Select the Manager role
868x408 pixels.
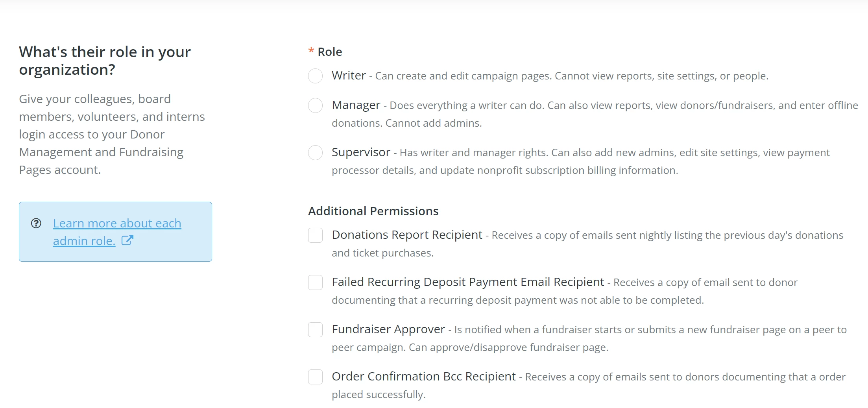point(315,105)
